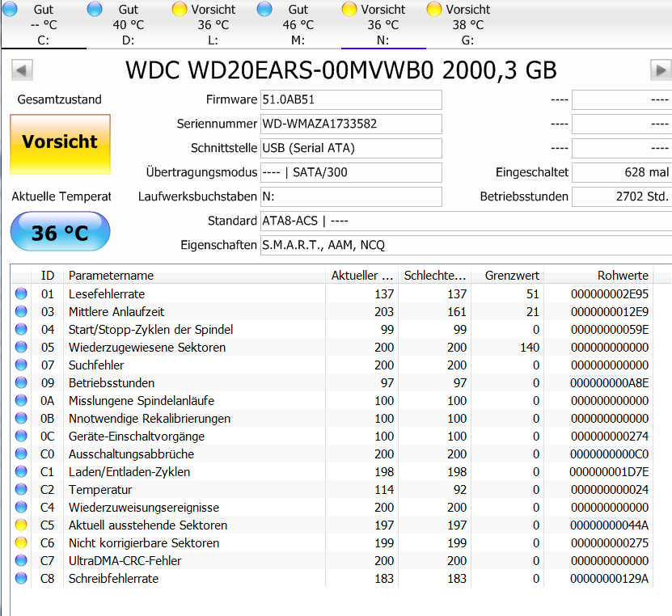Click the Betriebsstunden value 2702 Std.
Screen dimensions: 672x616
(x=621, y=196)
